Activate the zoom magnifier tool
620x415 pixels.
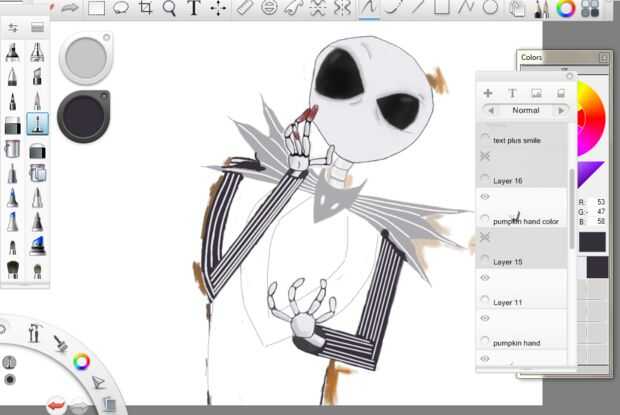[x=169, y=8]
